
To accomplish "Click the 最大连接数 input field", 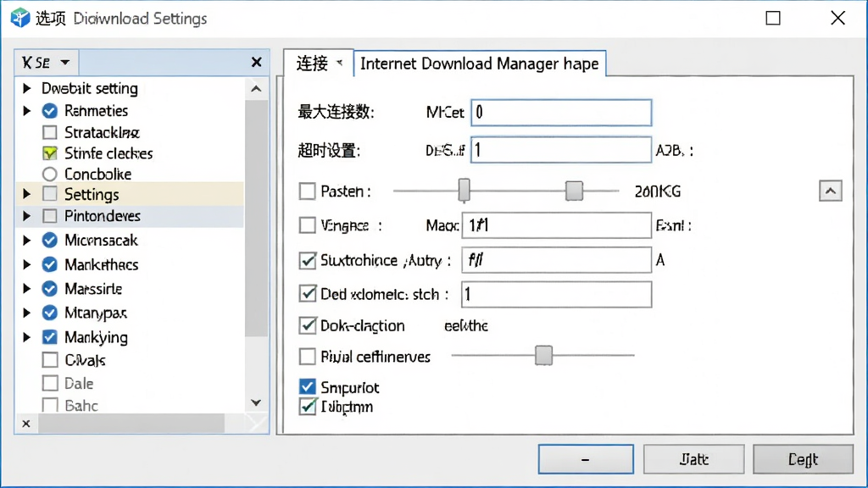I will coord(561,113).
